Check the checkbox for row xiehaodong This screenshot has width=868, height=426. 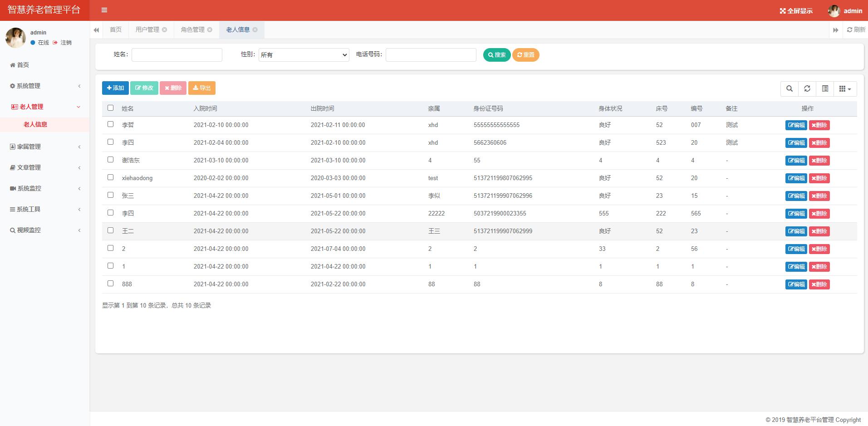pos(110,177)
